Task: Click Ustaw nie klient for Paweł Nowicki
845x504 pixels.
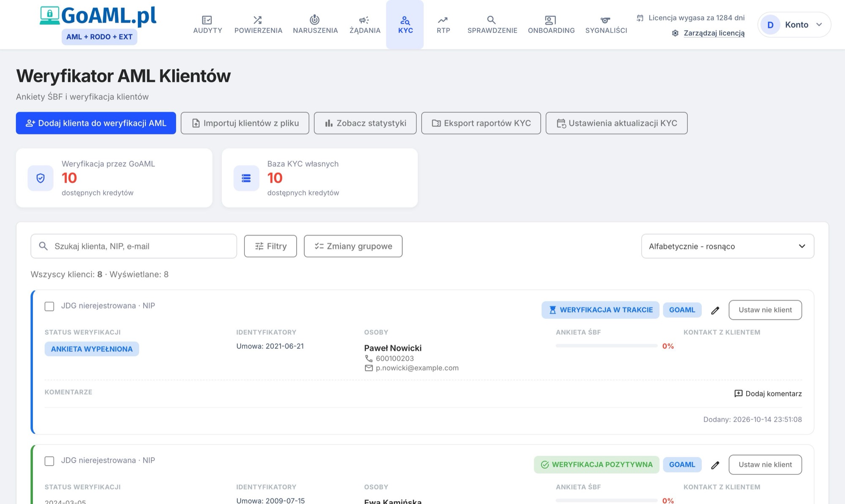Action: 765,310
